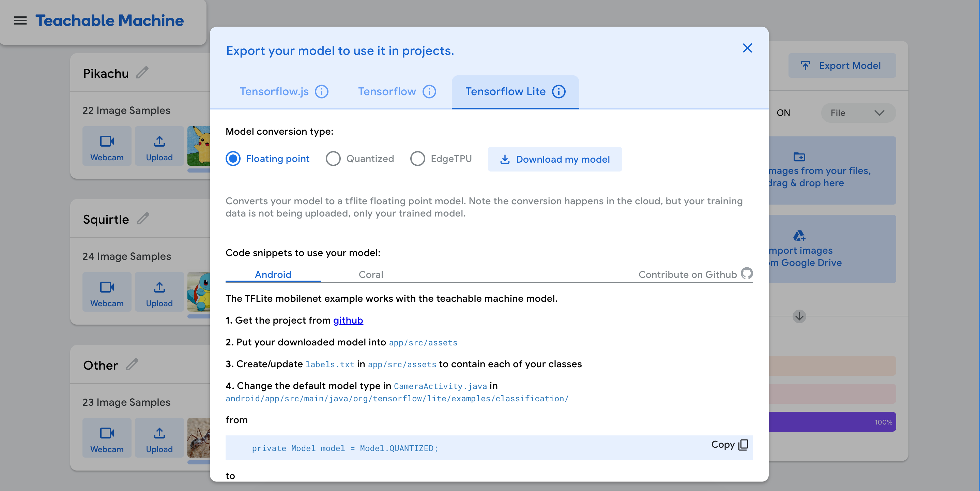Close the export model dialog
This screenshot has height=491, width=980.
(747, 48)
